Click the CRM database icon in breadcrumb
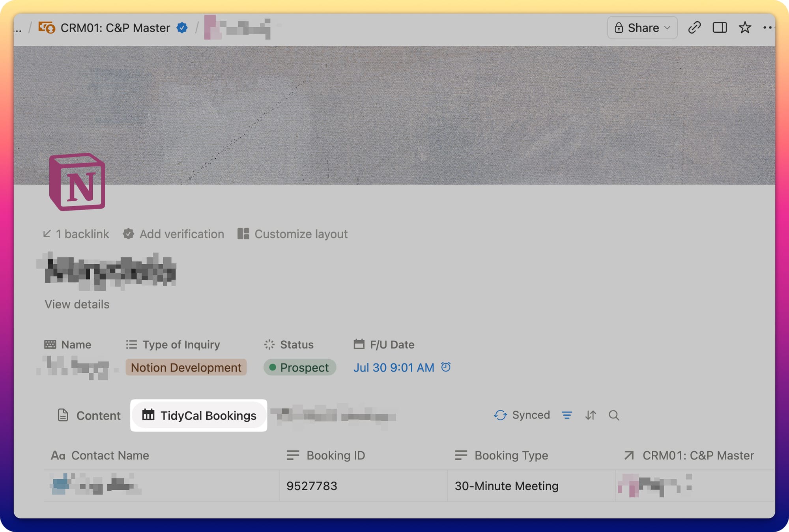Viewport: 789px width, 532px height. click(47, 28)
